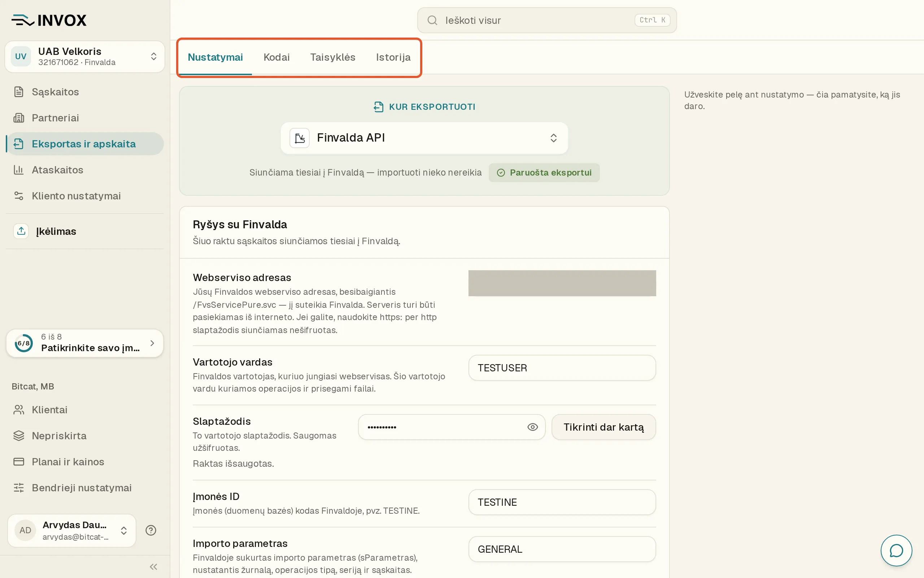Viewport: 924px width, 578px height.
Task: Click the Bitcat, MB organization label
Action: 33,387
